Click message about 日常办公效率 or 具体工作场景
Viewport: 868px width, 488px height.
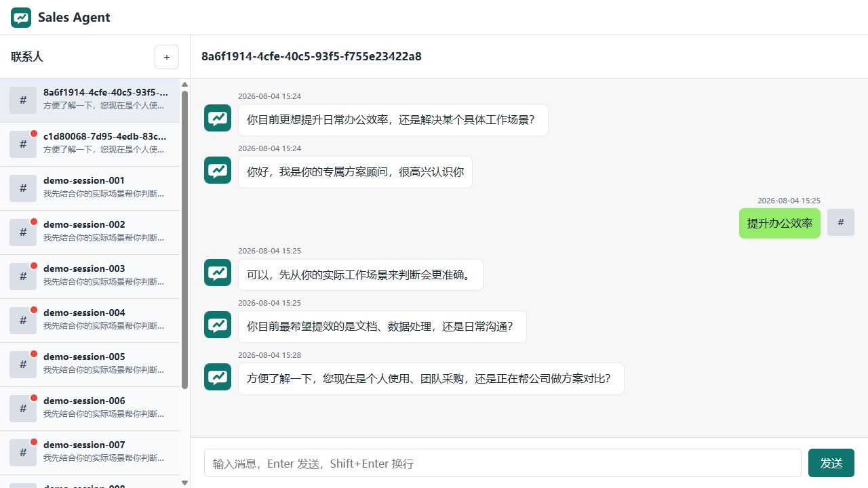[x=393, y=120]
